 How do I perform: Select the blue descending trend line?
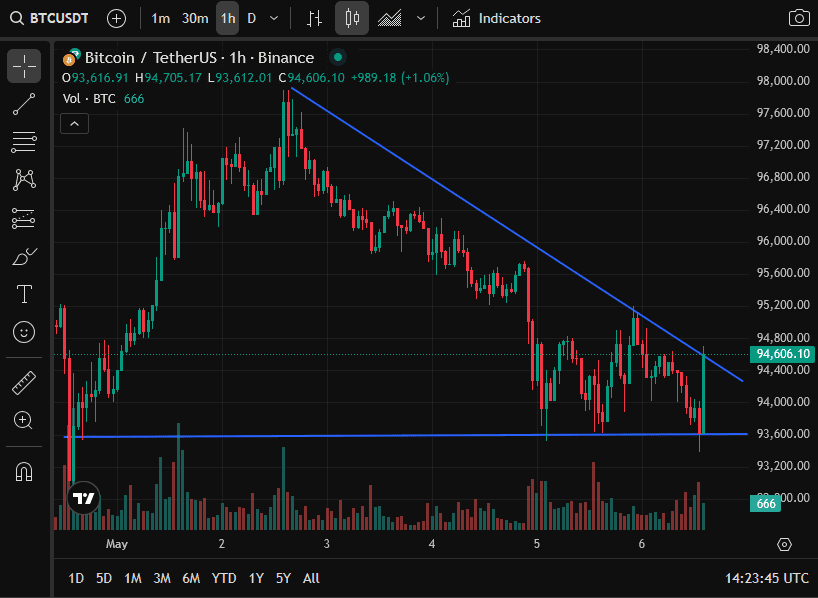516,234
